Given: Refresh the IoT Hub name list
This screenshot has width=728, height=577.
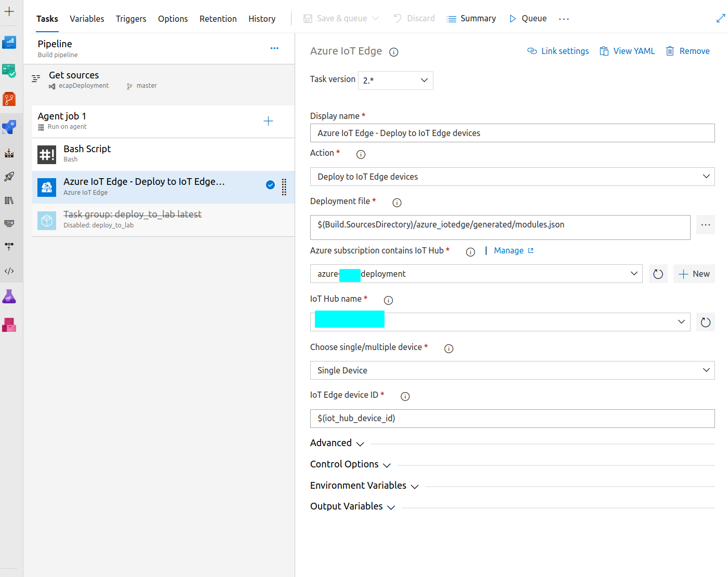Looking at the screenshot, I should tap(706, 322).
